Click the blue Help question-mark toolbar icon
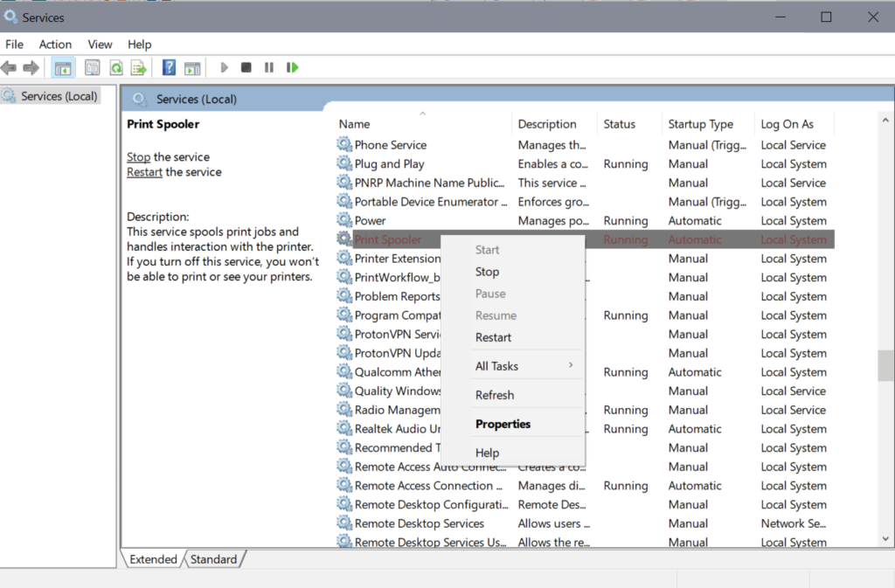This screenshot has height=588, width=895. 170,67
